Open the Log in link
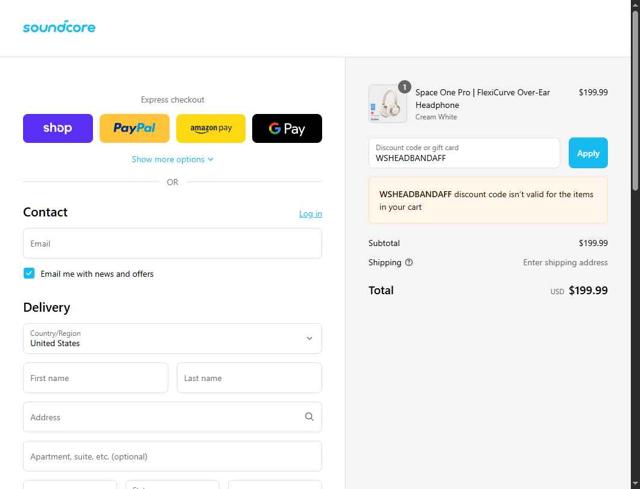The image size is (640, 489). pos(310,213)
